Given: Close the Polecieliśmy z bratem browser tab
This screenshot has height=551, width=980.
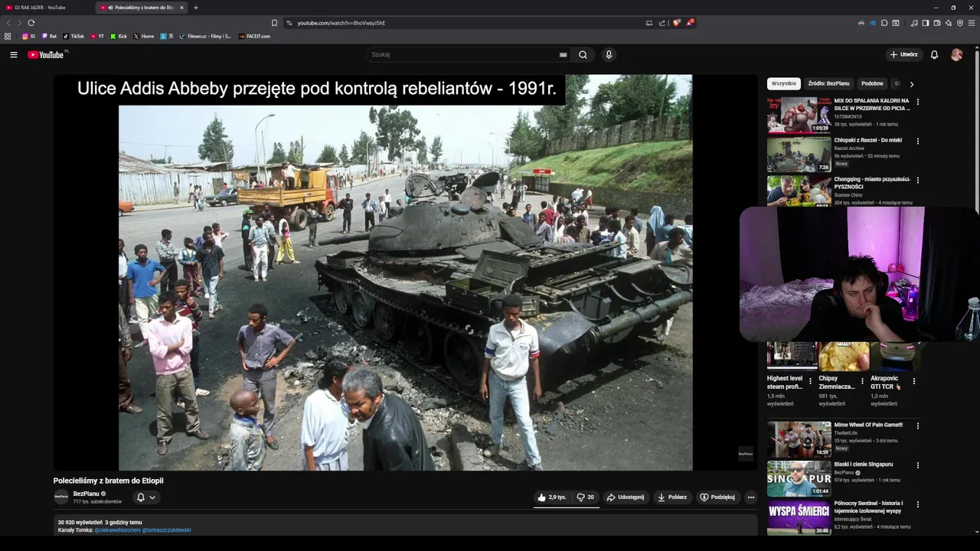Looking at the screenshot, I should pos(181,8).
